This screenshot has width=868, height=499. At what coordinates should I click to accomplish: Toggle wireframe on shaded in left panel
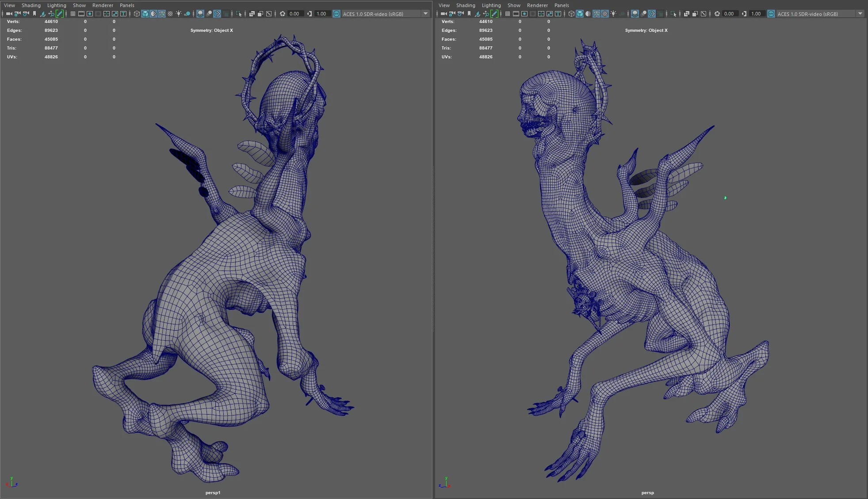point(162,14)
